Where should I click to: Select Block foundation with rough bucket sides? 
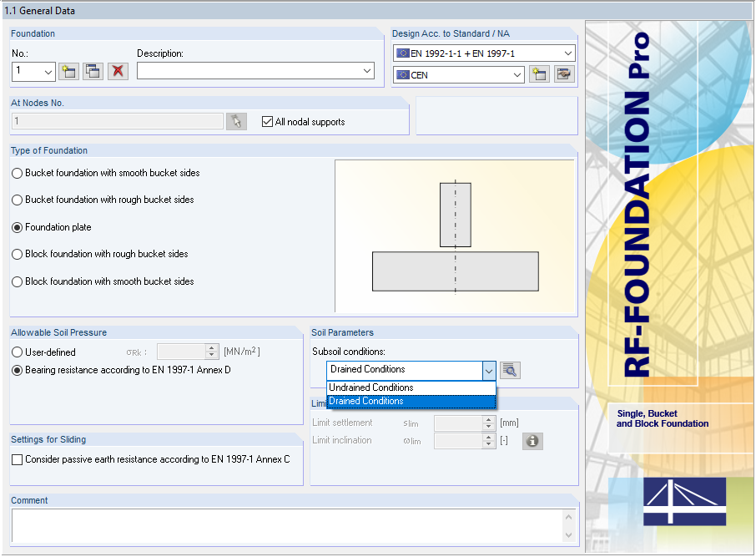[x=17, y=254]
